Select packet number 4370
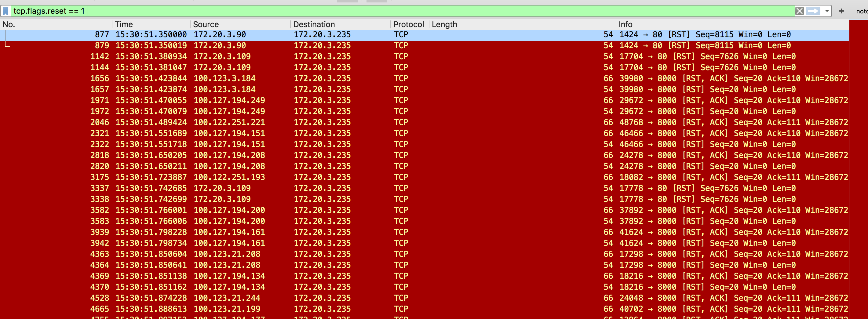Screen dimensions: 868x319 [425, 287]
